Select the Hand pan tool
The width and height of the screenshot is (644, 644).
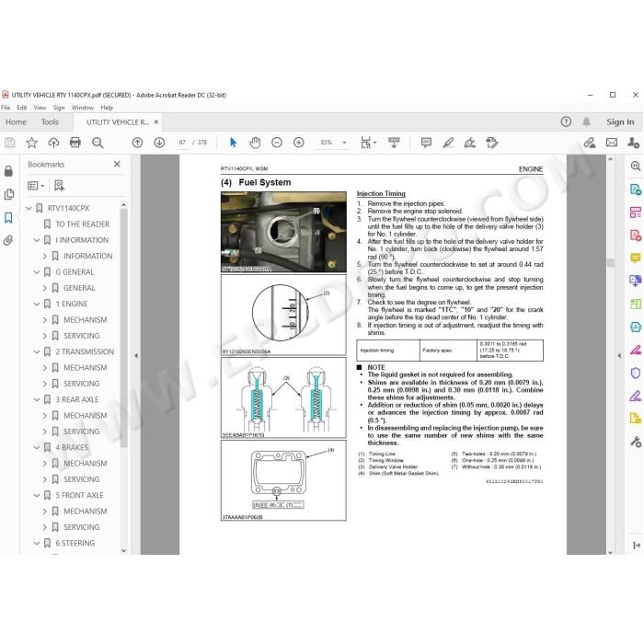(x=255, y=143)
